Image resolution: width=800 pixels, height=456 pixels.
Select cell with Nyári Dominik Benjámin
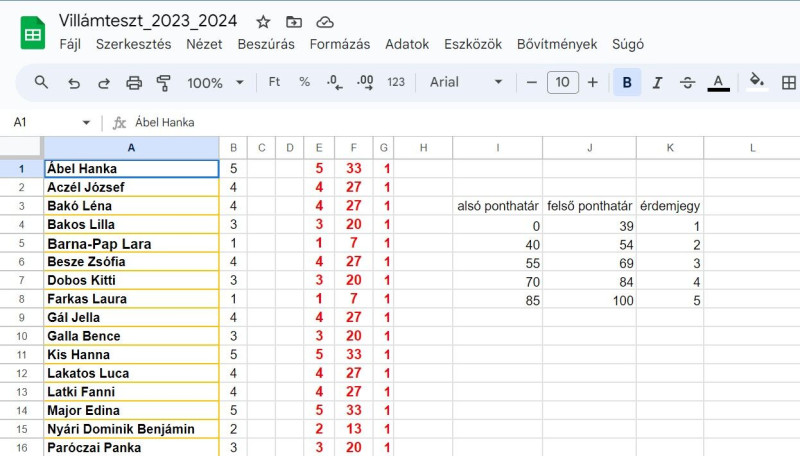[132, 429]
